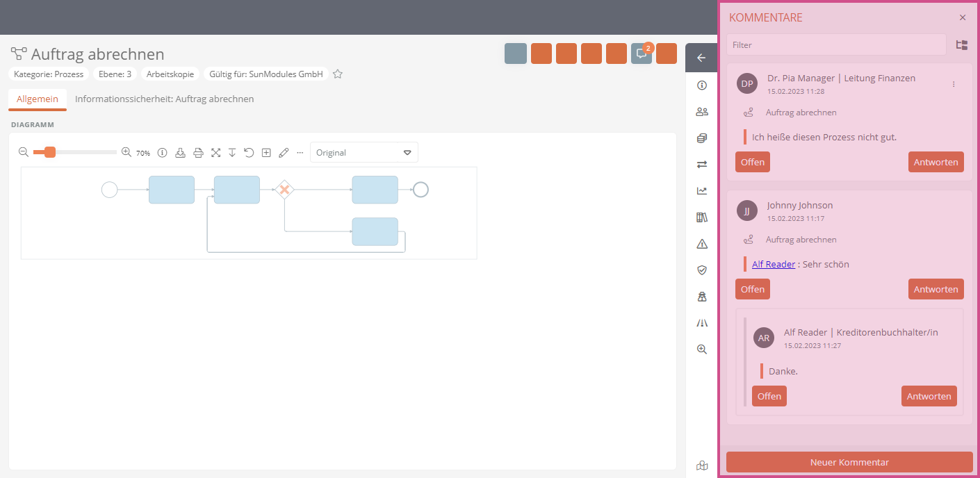Toggle 'Offen' status on Pia Manager's comment
The height and width of the screenshot is (478, 980).
(753, 162)
